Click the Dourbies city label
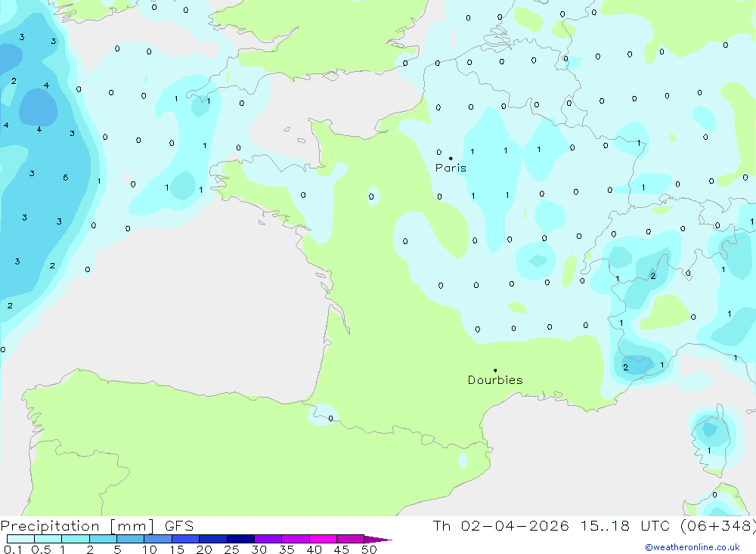The width and height of the screenshot is (756, 554). point(495,380)
